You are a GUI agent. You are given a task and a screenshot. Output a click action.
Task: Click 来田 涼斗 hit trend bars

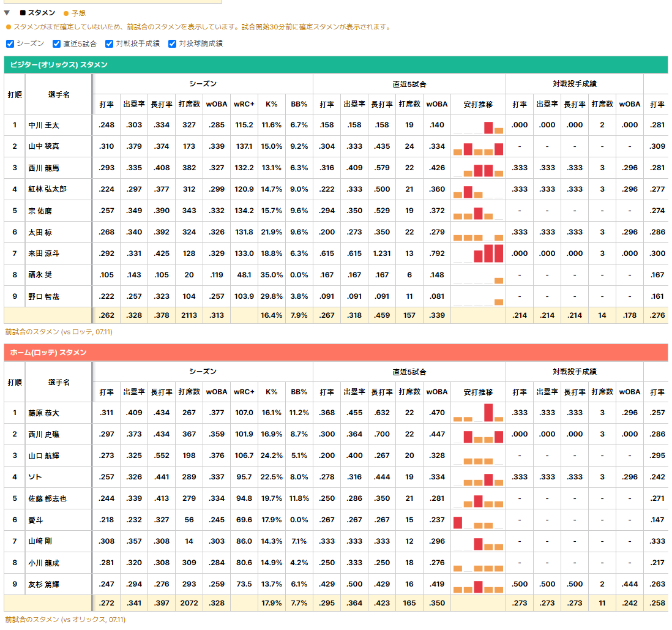[478, 253]
